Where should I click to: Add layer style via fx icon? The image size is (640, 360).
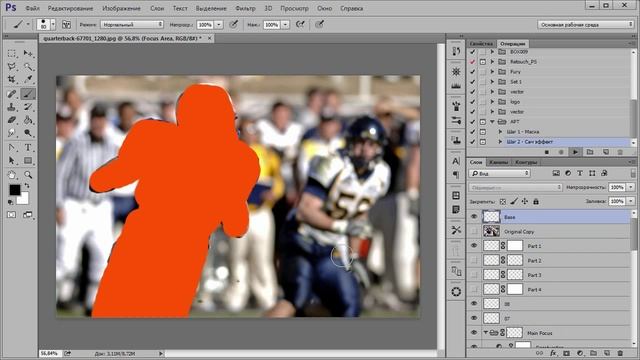click(553, 353)
